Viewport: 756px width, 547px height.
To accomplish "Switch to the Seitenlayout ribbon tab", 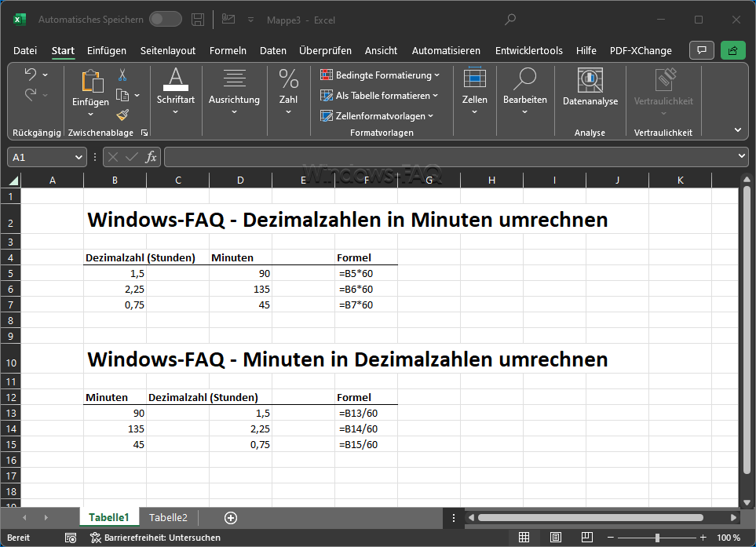I will tap(168, 50).
